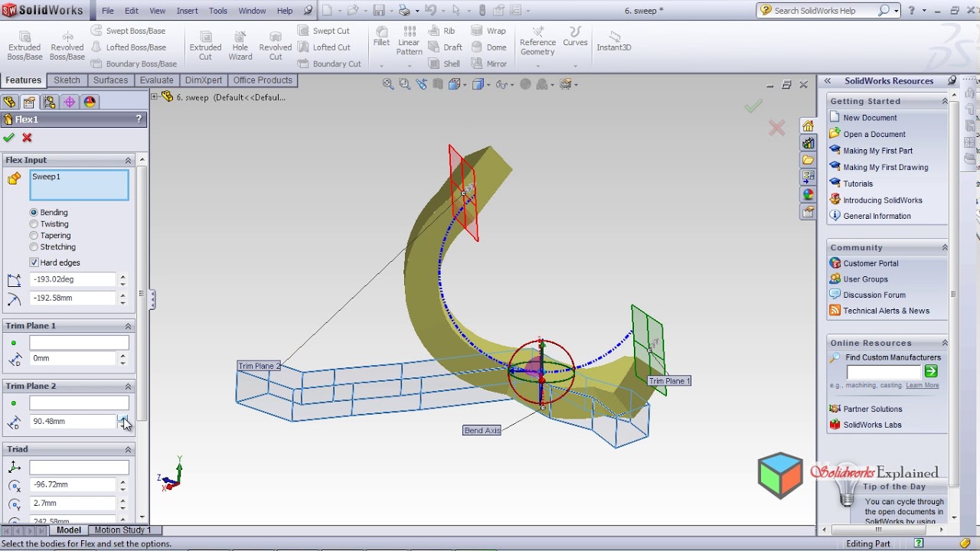
Task: Collapse the Flex Input section
Action: (128, 160)
